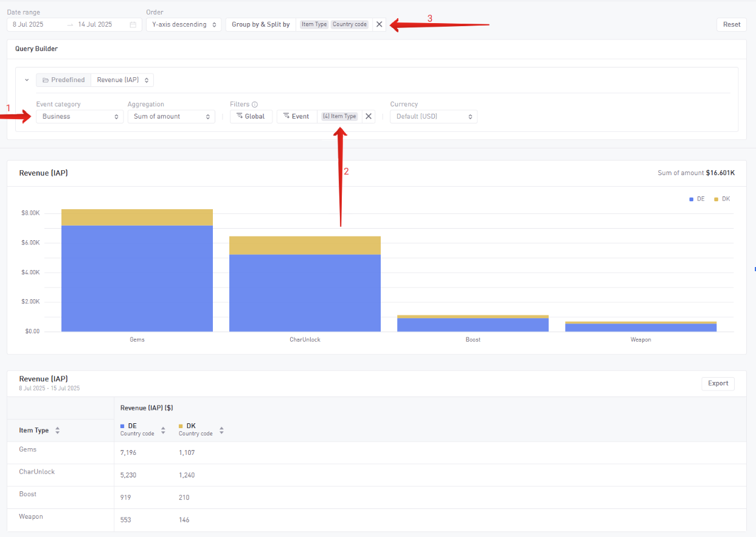Open the Event category Business dropdown
Image resolution: width=756 pixels, height=537 pixels.
[79, 116]
